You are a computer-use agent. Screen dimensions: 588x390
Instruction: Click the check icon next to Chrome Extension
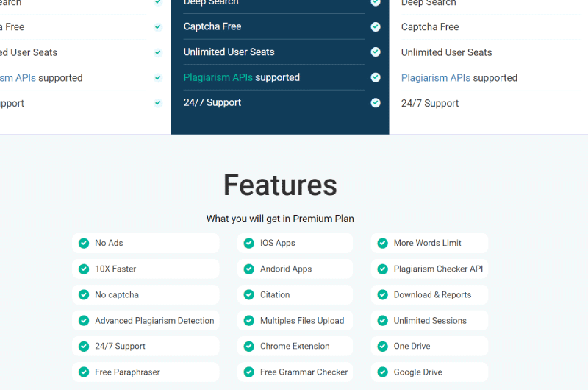coord(248,347)
